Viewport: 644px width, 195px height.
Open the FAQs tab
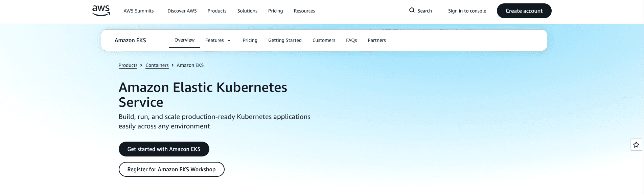click(x=351, y=40)
